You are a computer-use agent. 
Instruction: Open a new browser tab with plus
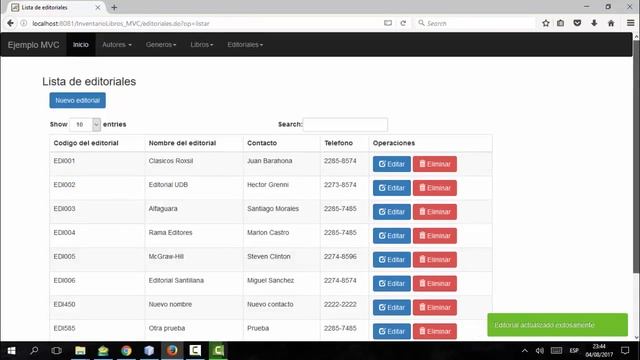[114, 7]
